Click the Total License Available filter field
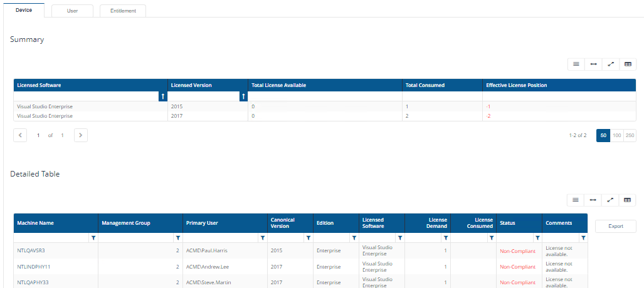 tap(325, 96)
